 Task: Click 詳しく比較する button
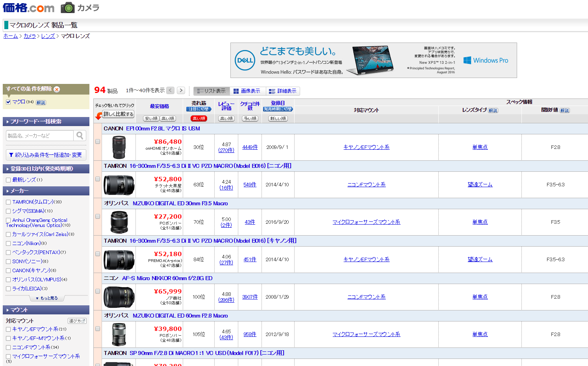(x=119, y=114)
